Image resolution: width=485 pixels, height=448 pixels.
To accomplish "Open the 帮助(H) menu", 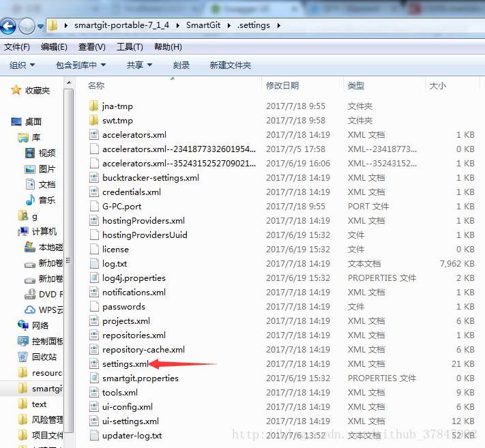I will [x=168, y=47].
